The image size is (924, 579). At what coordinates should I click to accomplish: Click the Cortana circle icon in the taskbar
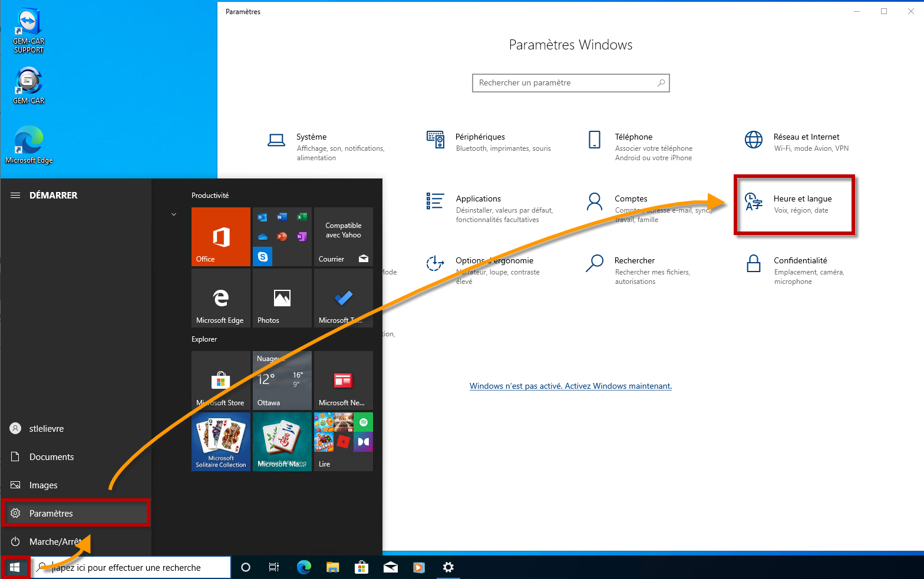click(246, 567)
